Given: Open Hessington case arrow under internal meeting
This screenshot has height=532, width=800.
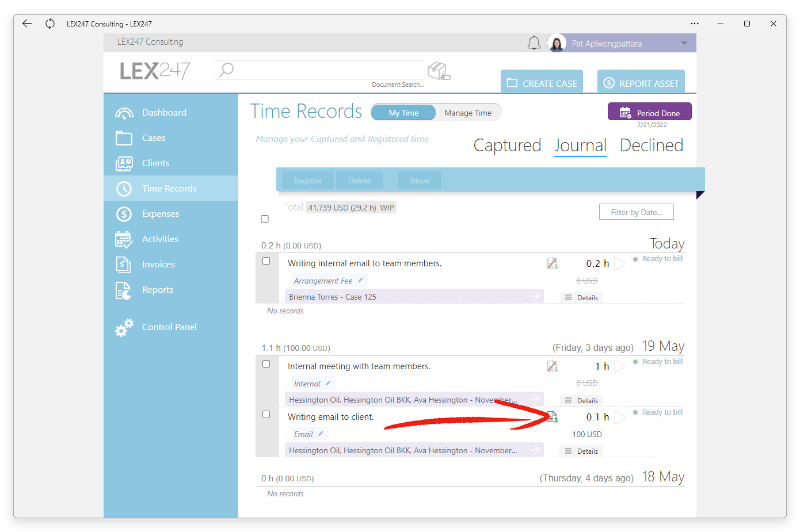Looking at the screenshot, I should click(x=535, y=400).
